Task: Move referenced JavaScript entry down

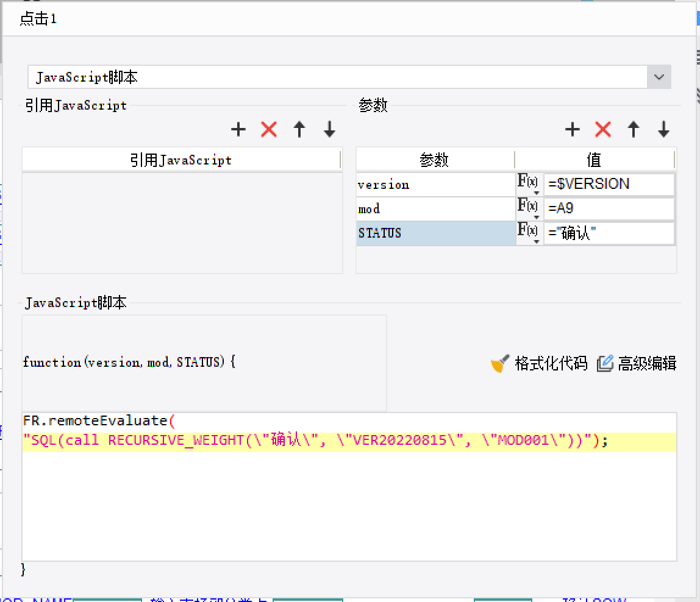Action: pos(329,129)
